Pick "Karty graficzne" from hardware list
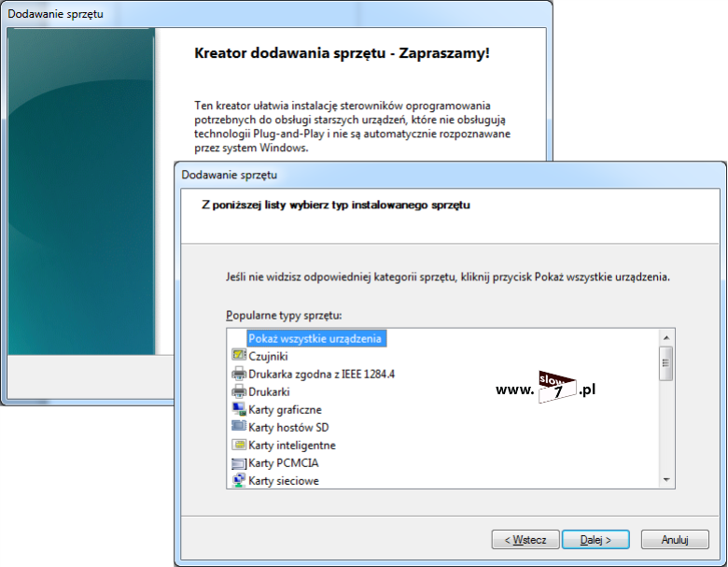Viewport: 728px width, 567px height. pyautogui.click(x=285, y=409)
